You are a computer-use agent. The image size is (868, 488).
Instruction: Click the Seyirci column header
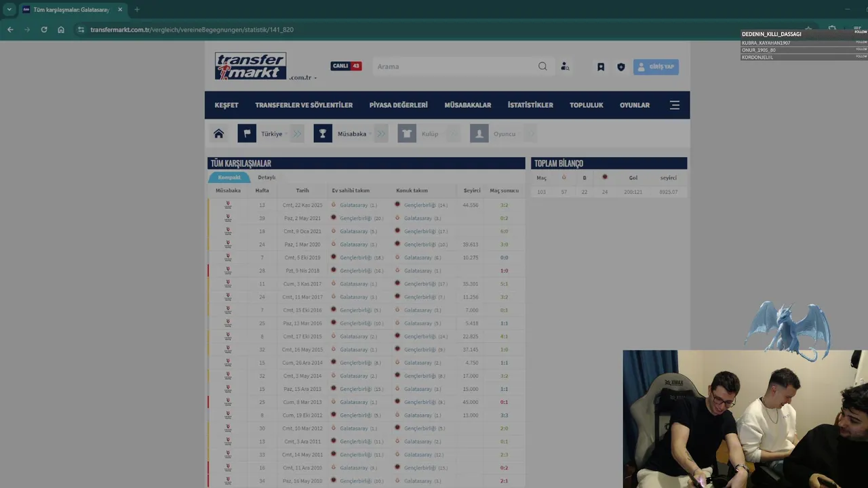[x=472, y=190]
